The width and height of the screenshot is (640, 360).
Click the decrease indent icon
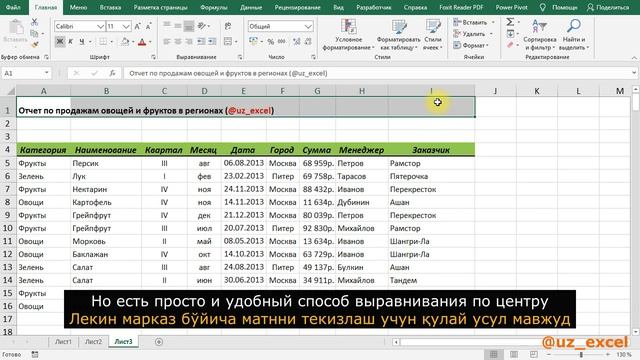pos(201,42)
